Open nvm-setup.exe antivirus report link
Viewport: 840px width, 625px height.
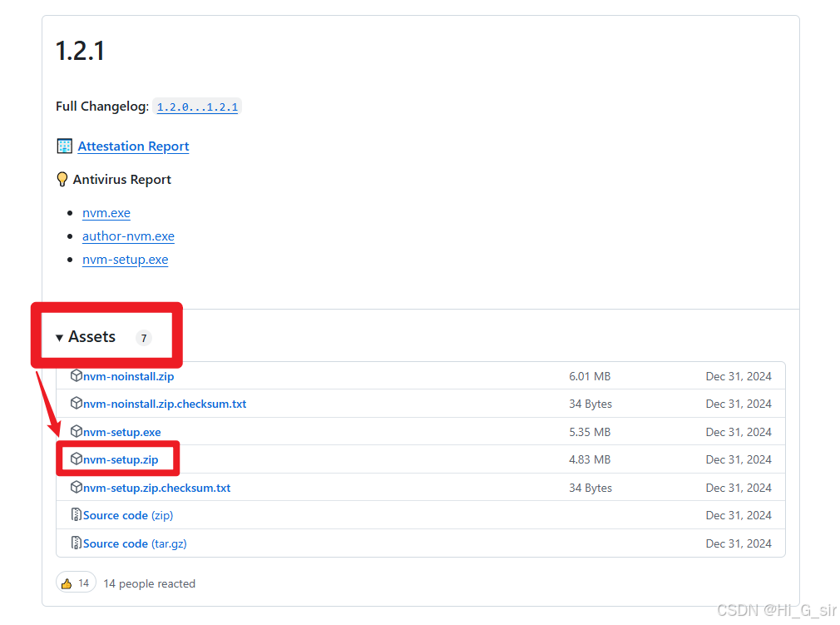[x=125, y=260]
